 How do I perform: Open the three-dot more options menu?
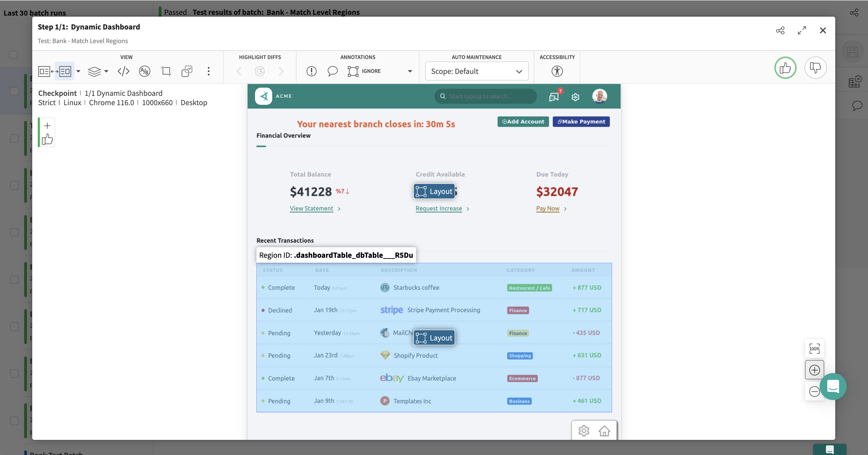point(209,71)
